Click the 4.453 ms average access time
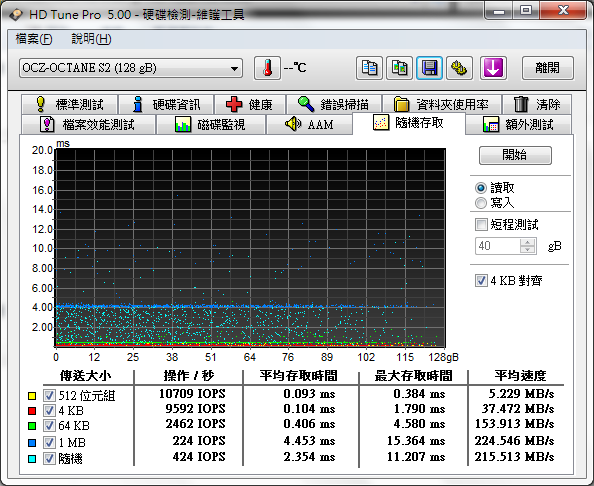The height and width of the screenshot is (486, 594). tap(310, 441)
